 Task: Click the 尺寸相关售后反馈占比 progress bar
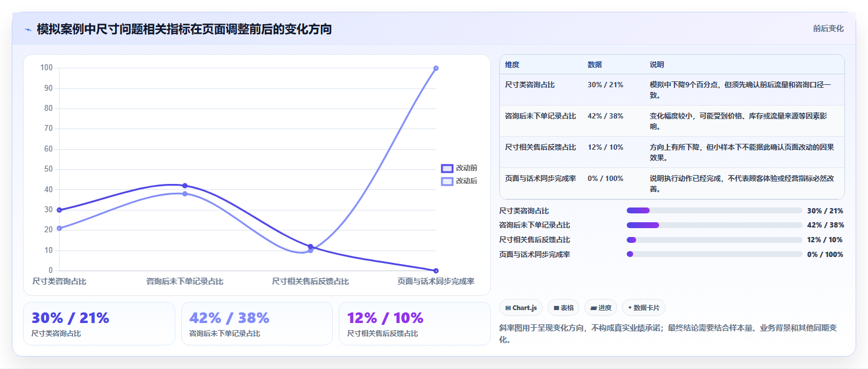pyautogui.click(x=715, y=240)
